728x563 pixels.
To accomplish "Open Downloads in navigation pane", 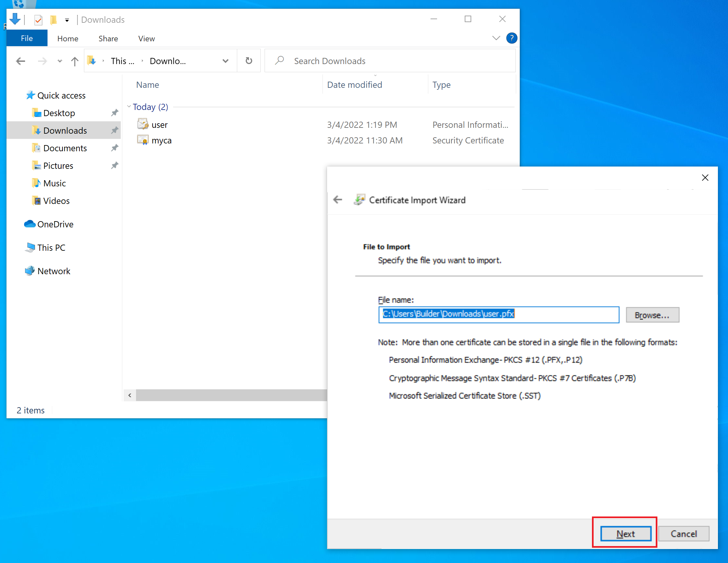I will click(65, 131).
